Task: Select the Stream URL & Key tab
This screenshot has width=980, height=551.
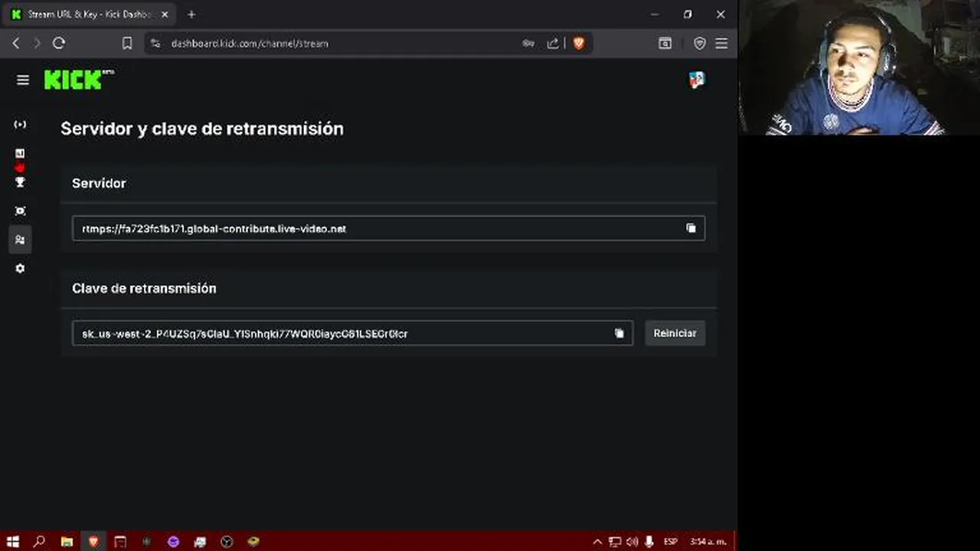Action: click(90, 15)
